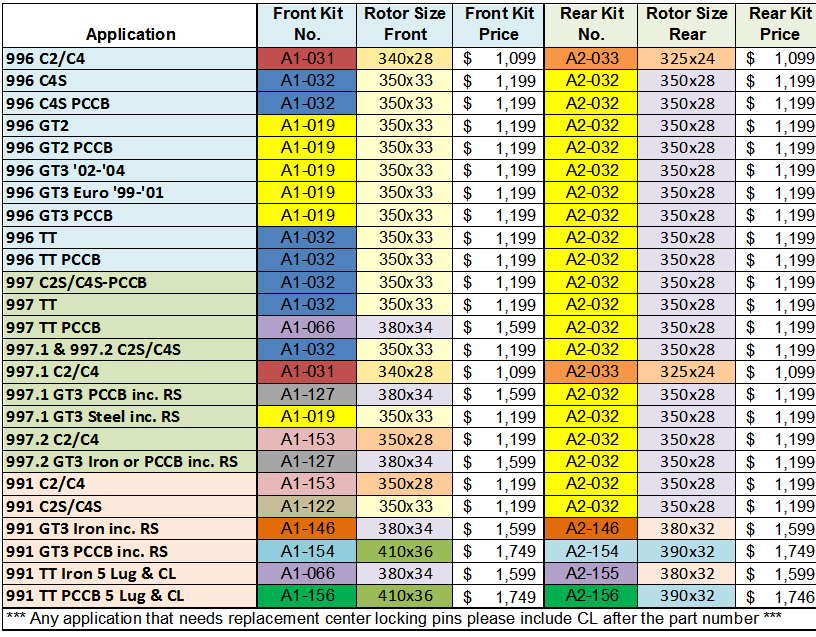
Task: Click the 997.1 C2/C4 application cell
Action: (130, 372)
